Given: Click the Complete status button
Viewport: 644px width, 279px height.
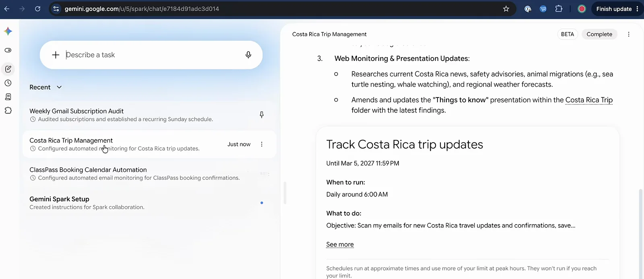Looking at the screenshot, I should [599, 34].
